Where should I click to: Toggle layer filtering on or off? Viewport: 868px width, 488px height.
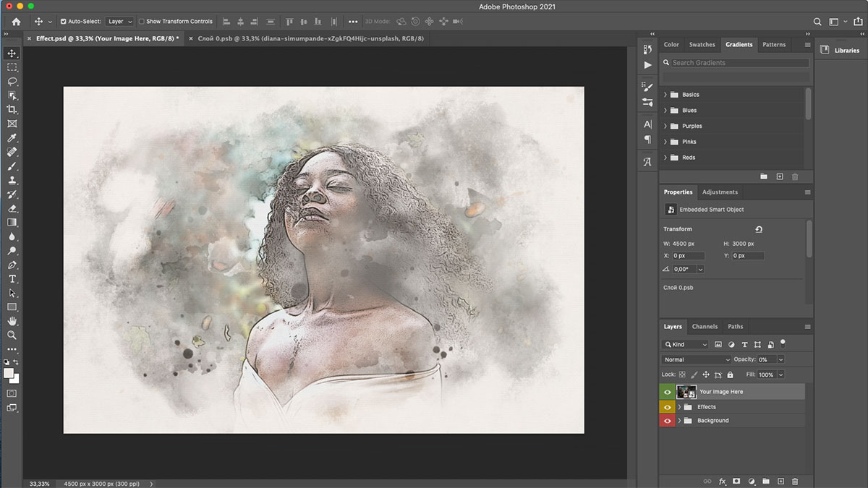[x=783, y=343]
